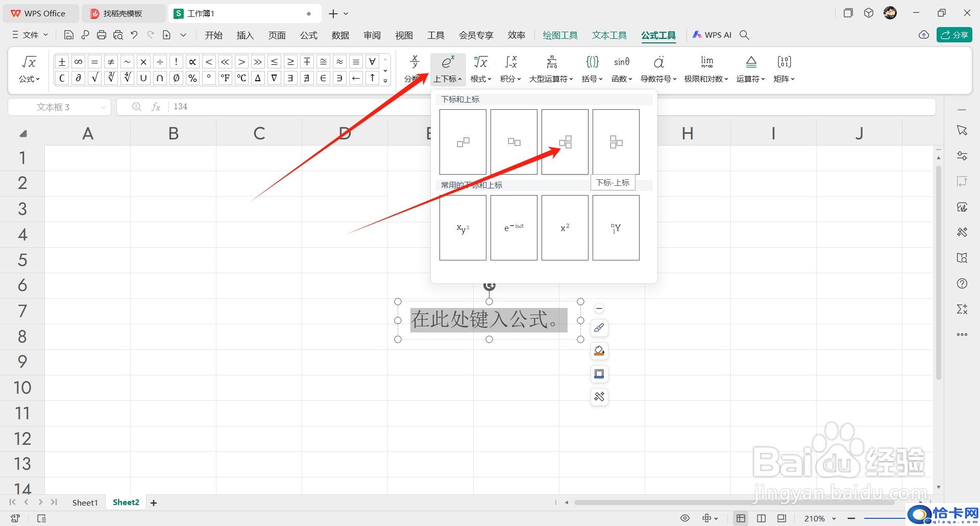Open the 公式 equation gallery button

[x=29, y=69]
